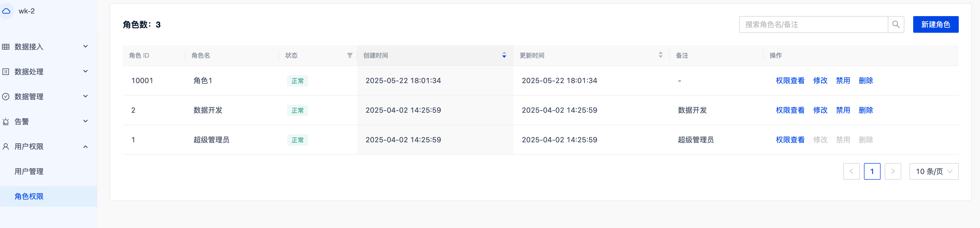Click the search magnifier icon
980x228 pixels.
point(896,24)
